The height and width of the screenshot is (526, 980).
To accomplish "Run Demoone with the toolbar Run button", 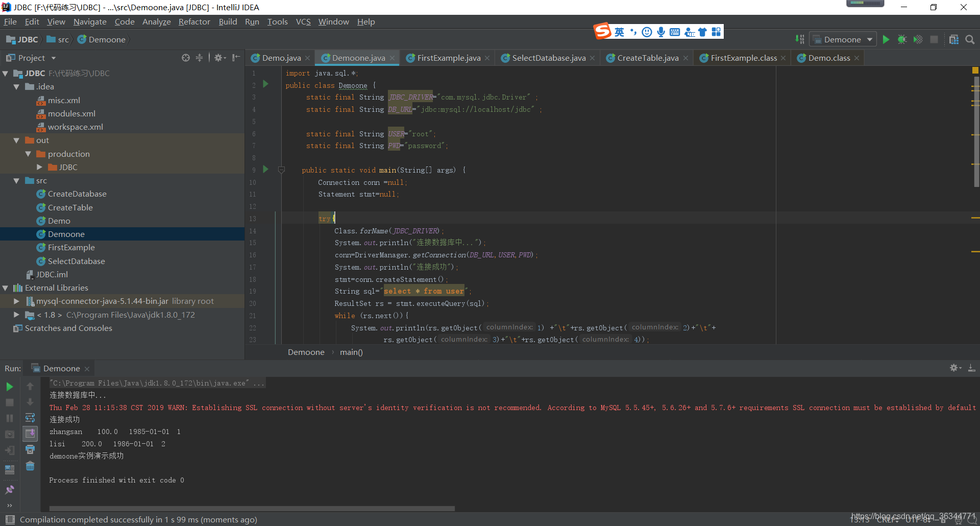I will coord(886,39).
